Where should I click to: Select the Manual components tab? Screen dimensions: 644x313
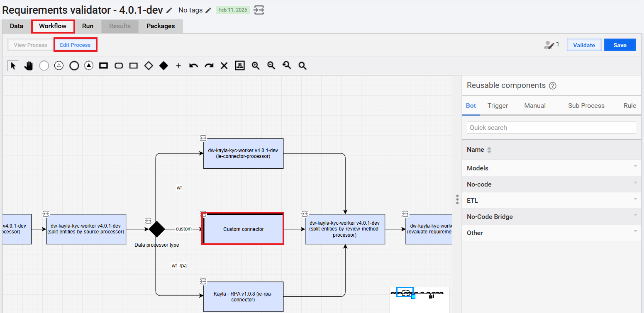pos(535,106)
